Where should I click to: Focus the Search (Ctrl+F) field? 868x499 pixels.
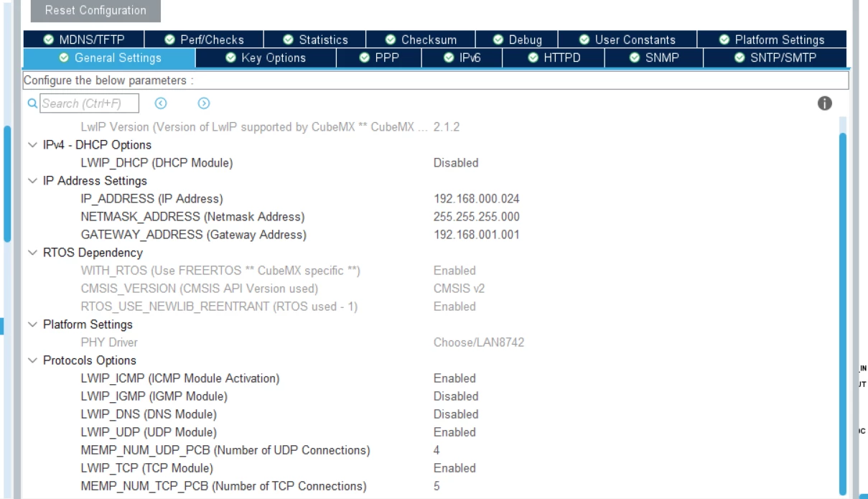[89, 103]
